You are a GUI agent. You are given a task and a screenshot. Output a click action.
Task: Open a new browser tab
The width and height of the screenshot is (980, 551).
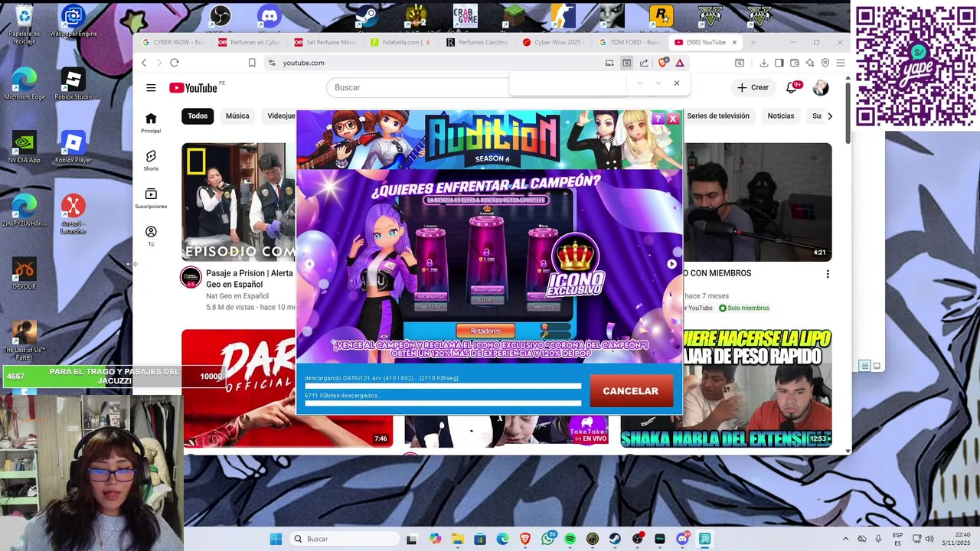click(x=753, y=42)
